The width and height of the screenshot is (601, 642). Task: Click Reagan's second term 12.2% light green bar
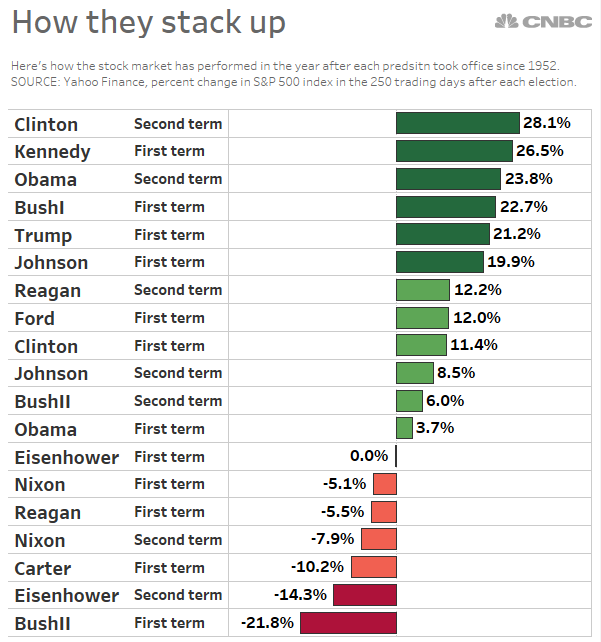tap(422, 290)
